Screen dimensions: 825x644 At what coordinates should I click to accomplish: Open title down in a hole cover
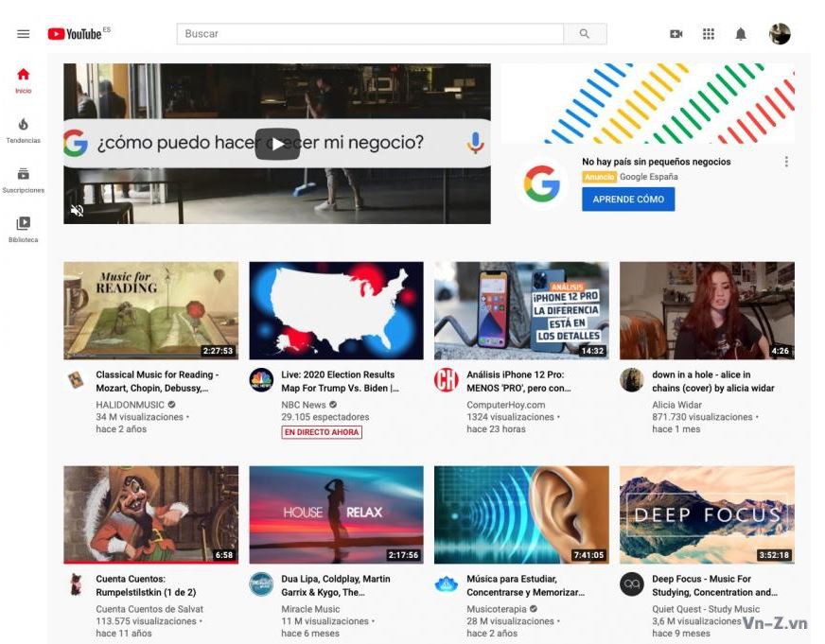click(x=713, y=381)
